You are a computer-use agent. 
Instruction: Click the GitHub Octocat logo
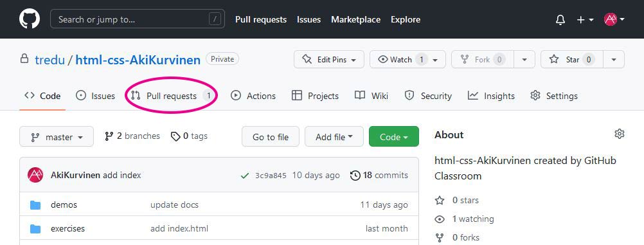click(30, 19)
